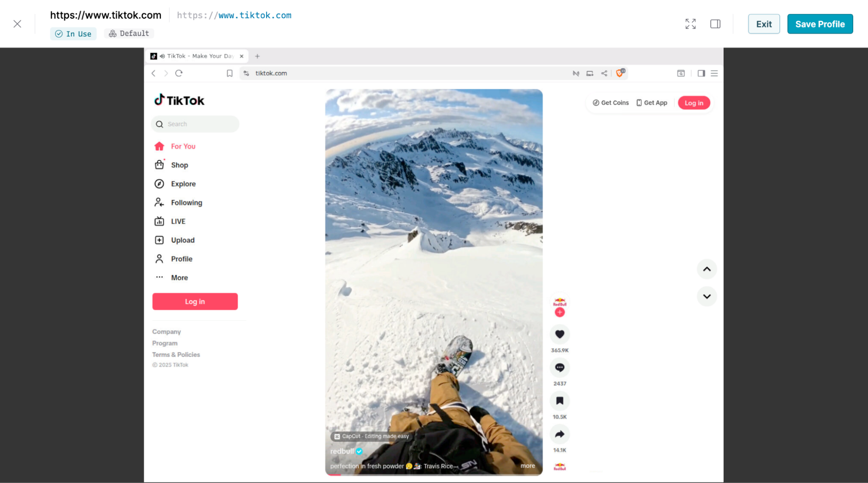Click the share arrow icon

[x=560, y=434]
